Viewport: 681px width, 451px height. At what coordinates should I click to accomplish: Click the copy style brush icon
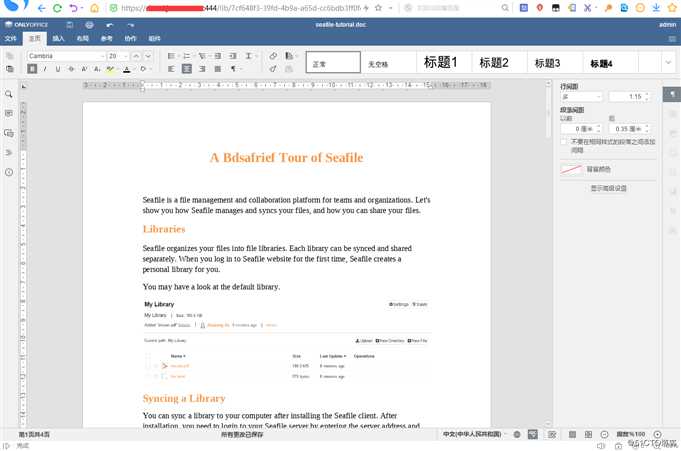click(x=273, y=69)
